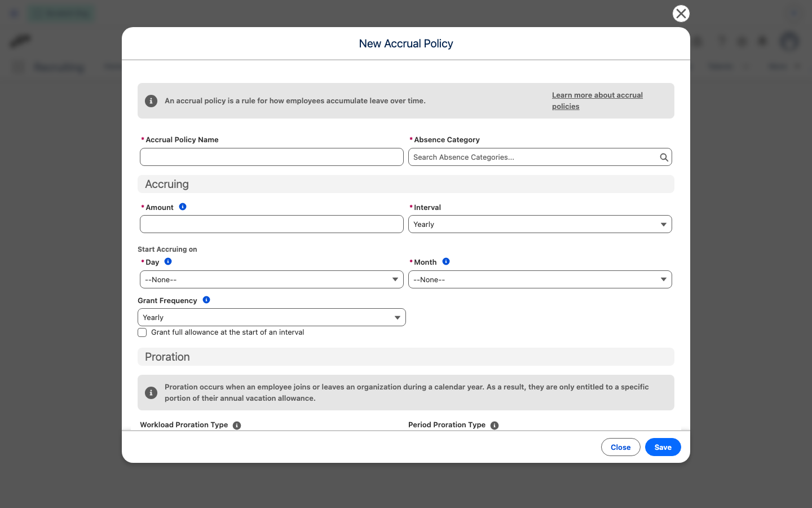Open the Grant Frequency help info icon
Screen dimensions: 812x508
tap(206, 300)
